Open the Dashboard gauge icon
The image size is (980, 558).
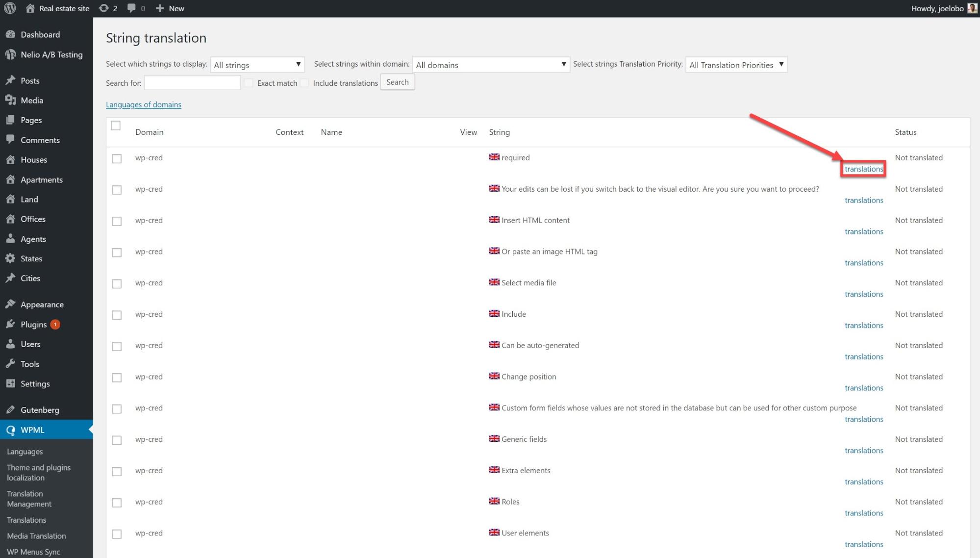[x=10, y=34]
